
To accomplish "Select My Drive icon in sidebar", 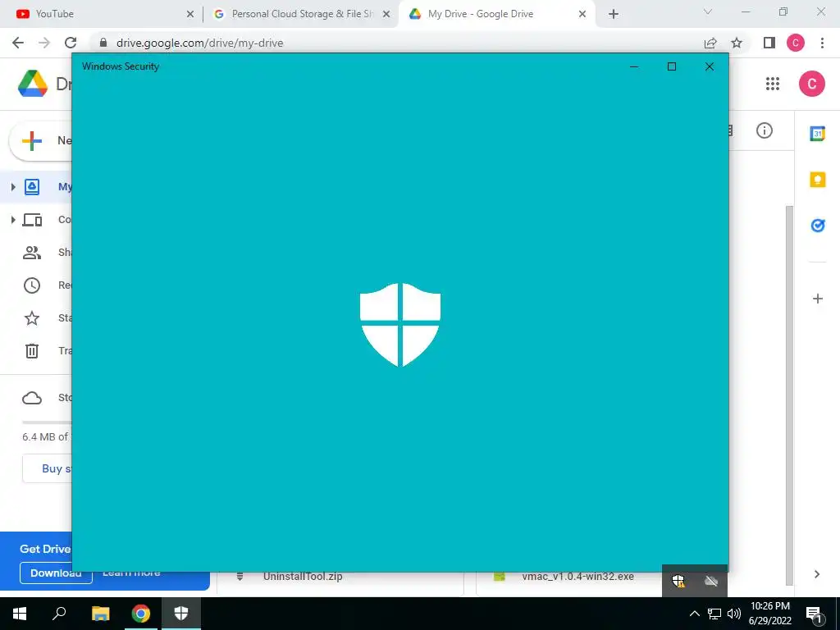I will click(32, 187).
